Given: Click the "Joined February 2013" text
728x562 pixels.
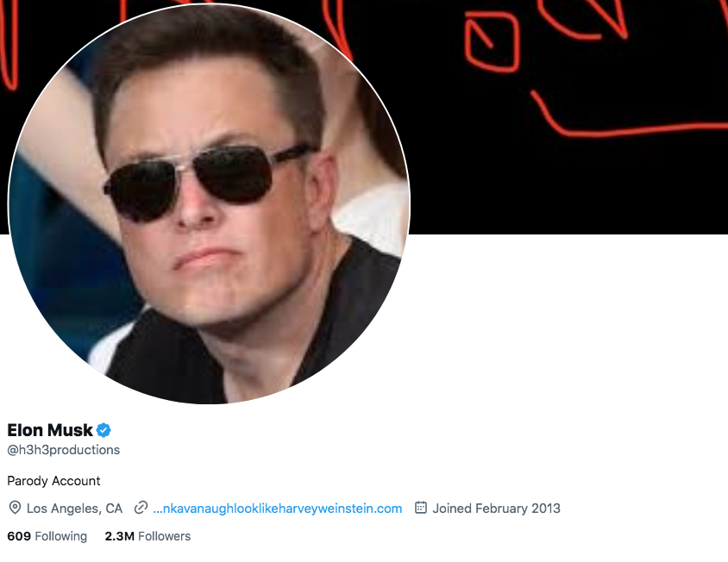Looking at the screenshot, I should pyautogui.click(x=496, y=509).
